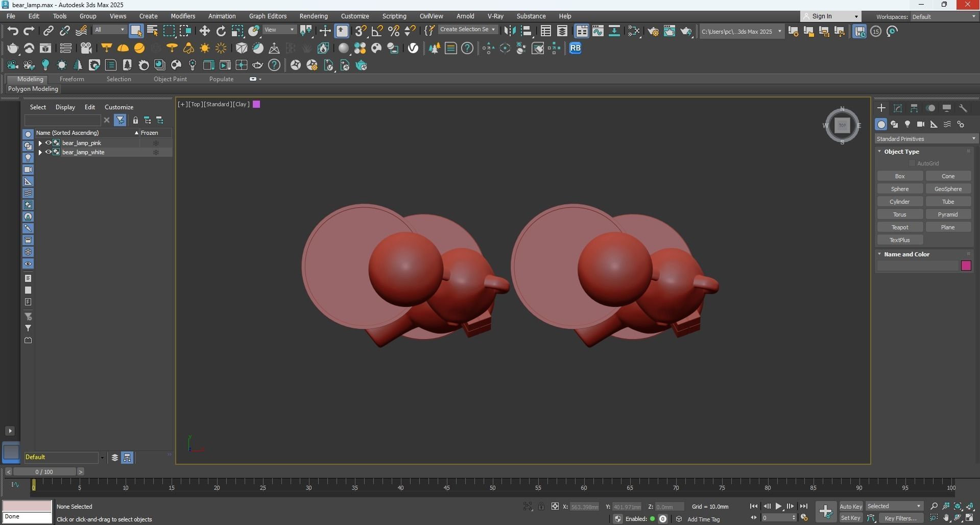980x525 pixels.
Task: Click the timeline at frame 50
Action: (492, 487)
